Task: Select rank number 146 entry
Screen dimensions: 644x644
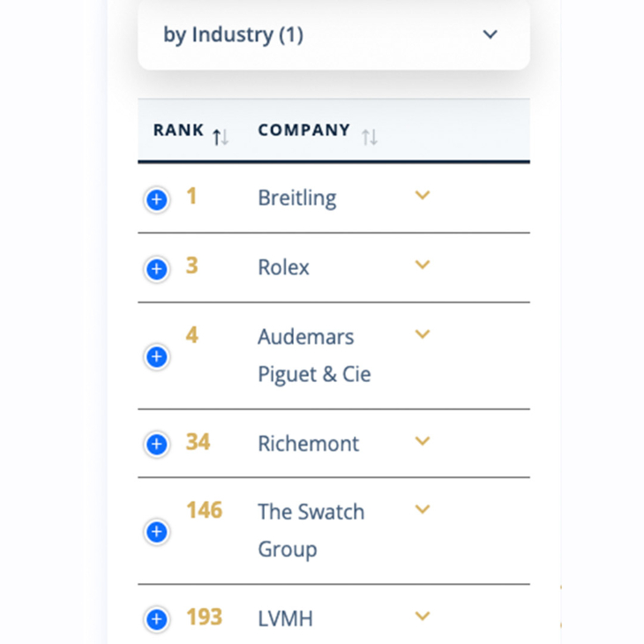Action: click(x=204, y=510)
